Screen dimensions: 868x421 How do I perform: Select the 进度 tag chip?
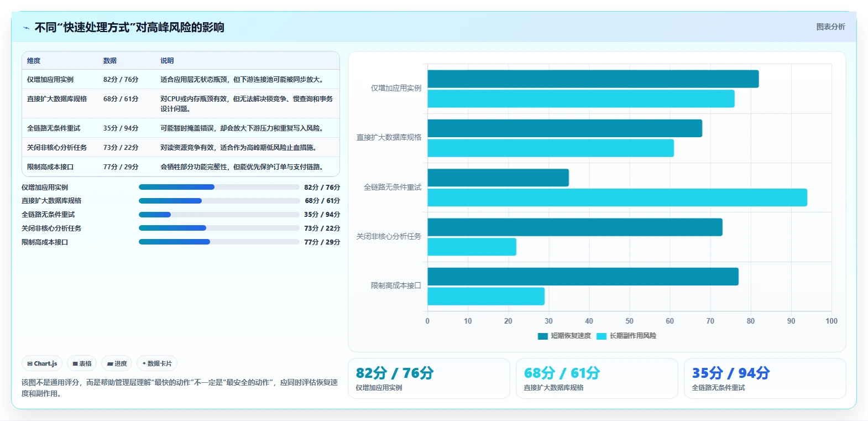(x=117, y=363)
